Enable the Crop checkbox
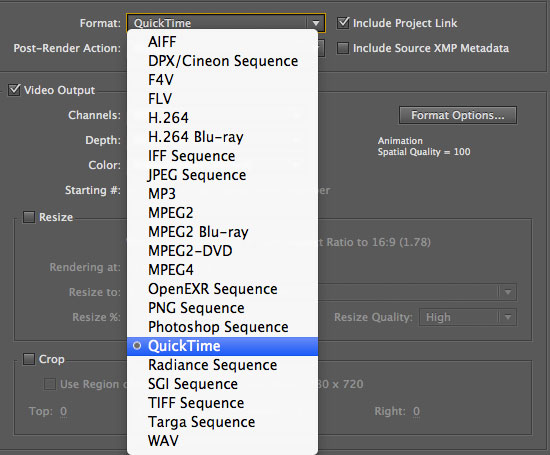 point(29,359)
